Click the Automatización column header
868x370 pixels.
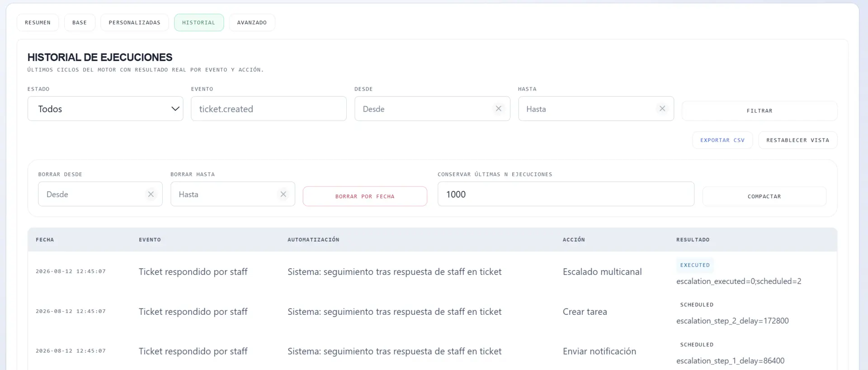pos(313,240)
